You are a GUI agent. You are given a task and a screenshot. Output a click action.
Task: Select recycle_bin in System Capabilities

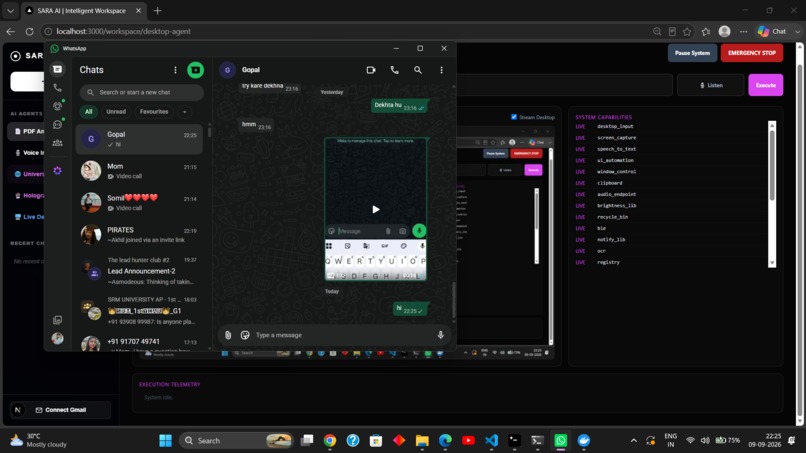pyautogui.click(x=612, y=217)
